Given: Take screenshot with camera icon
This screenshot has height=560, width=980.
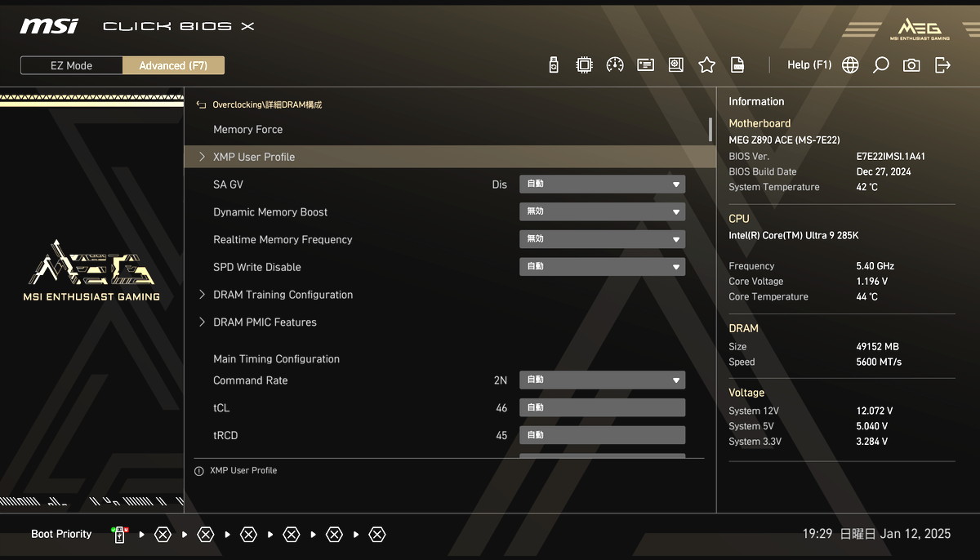Looking at the screenshot, I should (x=911, y=65).
